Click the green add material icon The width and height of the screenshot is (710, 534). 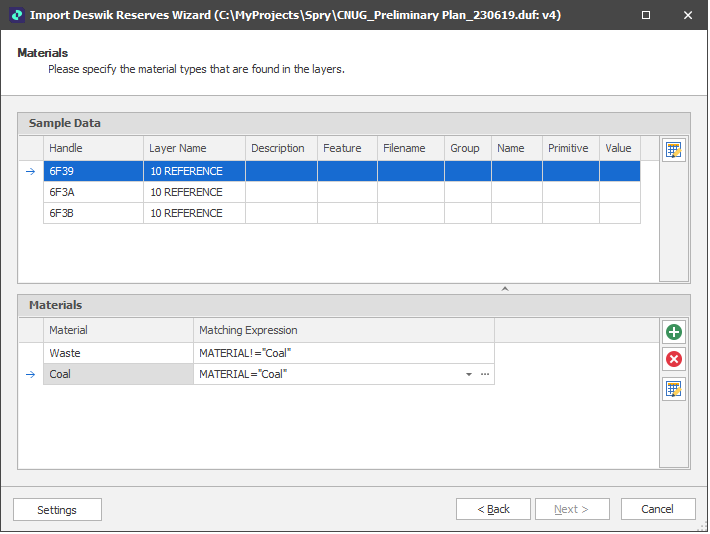click(x=674, y=332)
